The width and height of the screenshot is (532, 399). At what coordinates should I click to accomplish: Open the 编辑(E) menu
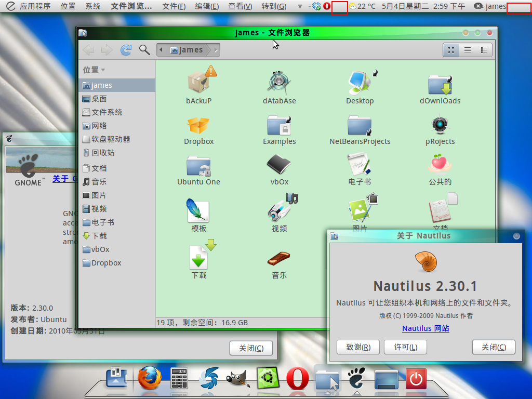[207, 6]
